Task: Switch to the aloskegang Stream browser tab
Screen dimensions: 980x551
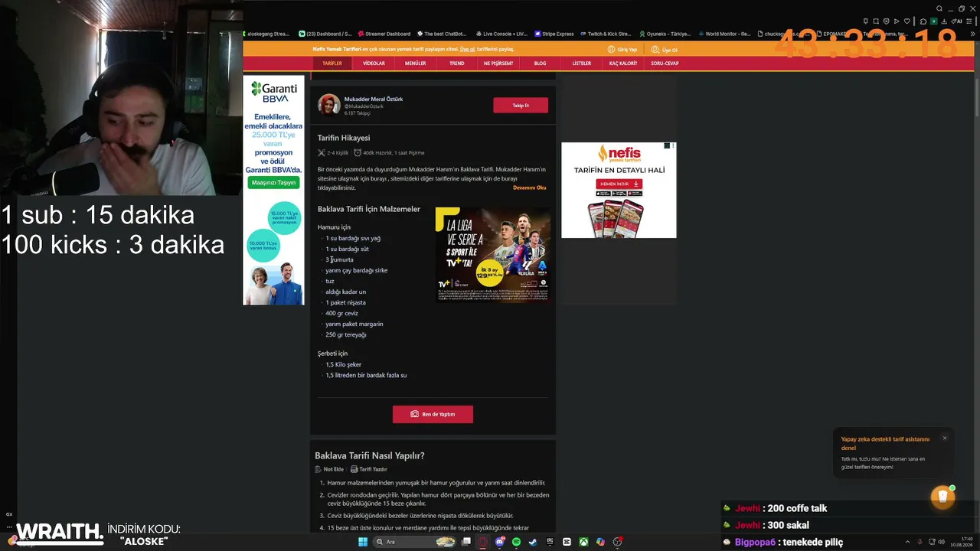Action: (x=267, y=34)
